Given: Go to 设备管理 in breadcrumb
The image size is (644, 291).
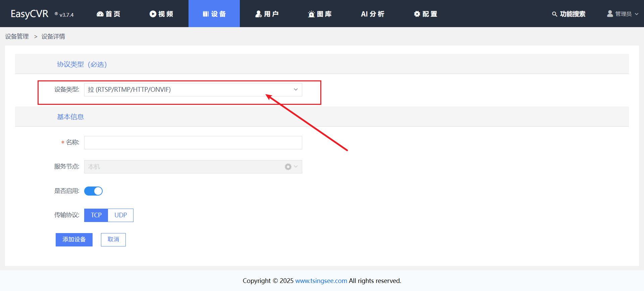Looking at the screenshot, I should tap(17, 37).
